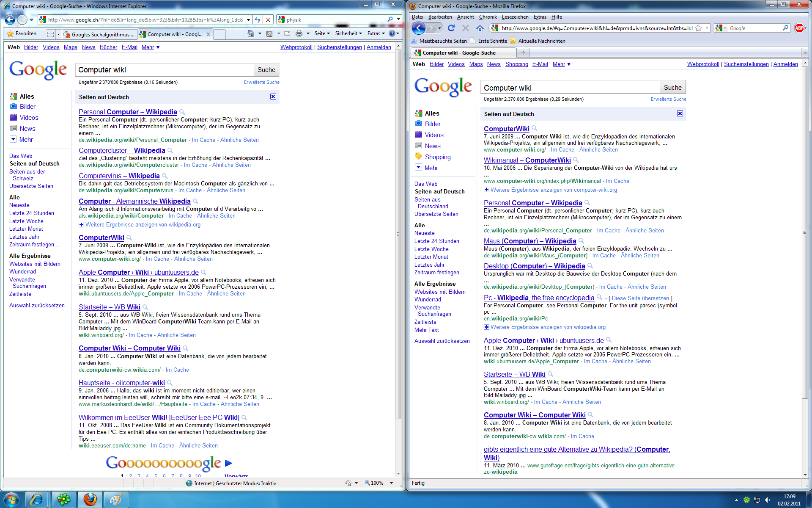
Task: Expand more results from wikipedia.org in IE
Action: (81, 224)
